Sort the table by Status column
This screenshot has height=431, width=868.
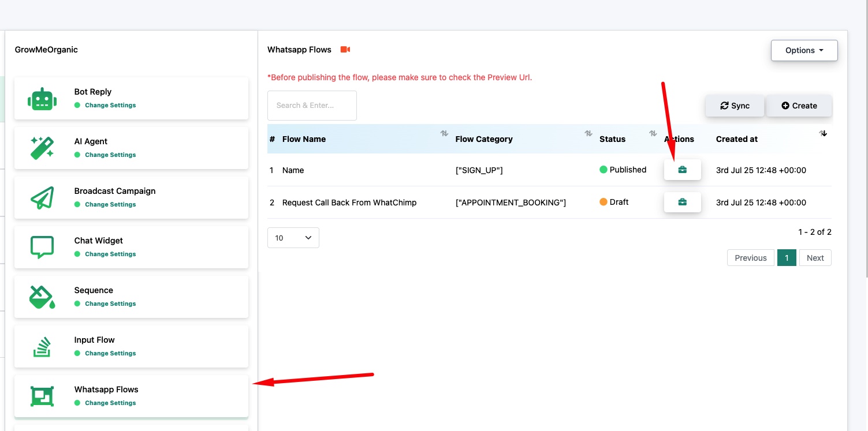pyautogui.click(x=653, y=133)
